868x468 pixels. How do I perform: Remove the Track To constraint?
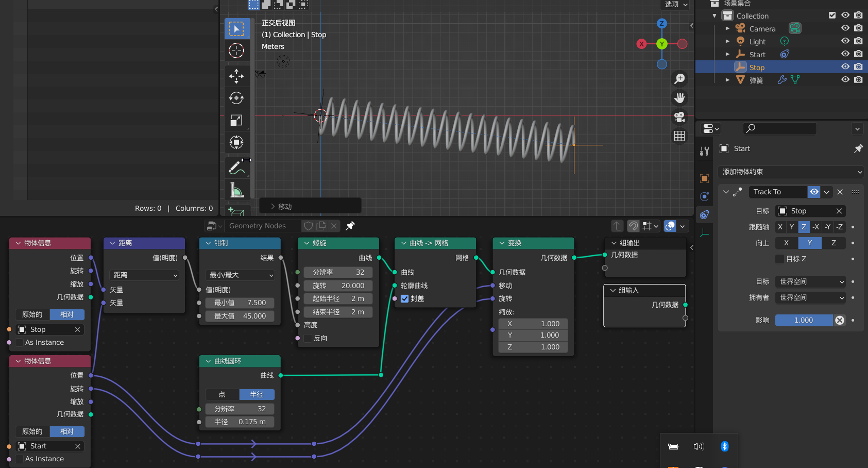840,192
